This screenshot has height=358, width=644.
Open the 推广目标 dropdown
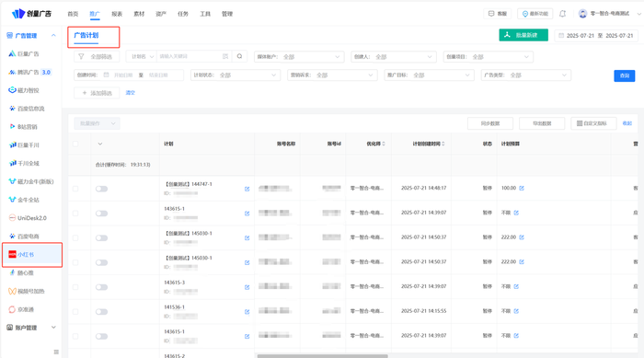430,75
